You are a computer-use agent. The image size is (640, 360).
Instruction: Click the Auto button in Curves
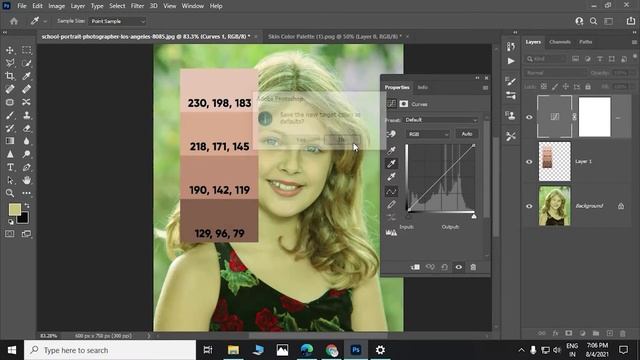point(467,134)
